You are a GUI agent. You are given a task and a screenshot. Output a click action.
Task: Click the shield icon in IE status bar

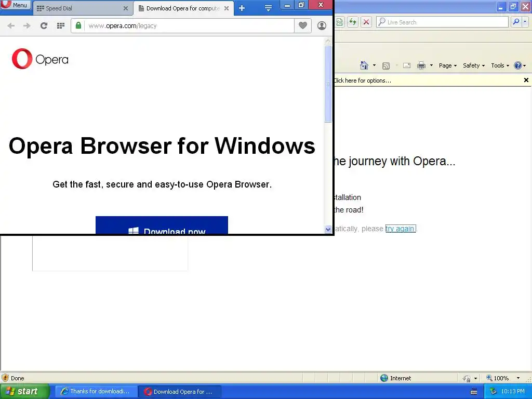5,378
